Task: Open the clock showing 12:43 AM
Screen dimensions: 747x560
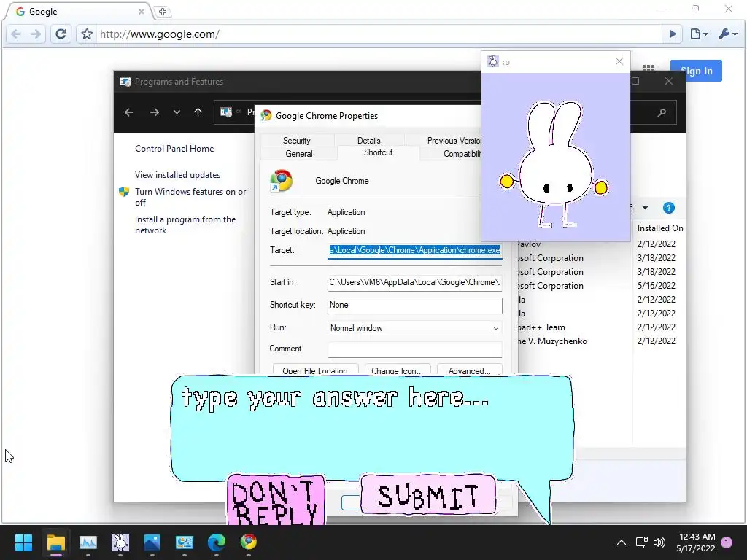Action: 697,542
